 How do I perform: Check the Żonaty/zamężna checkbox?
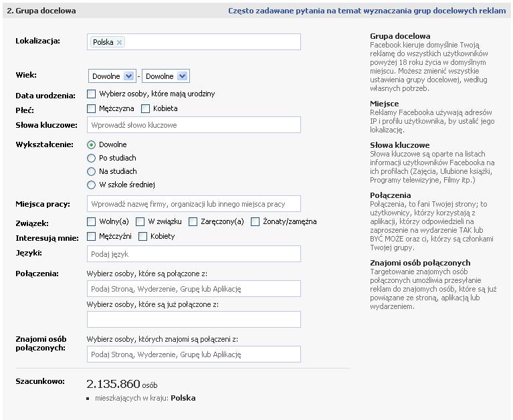[255, 222]
